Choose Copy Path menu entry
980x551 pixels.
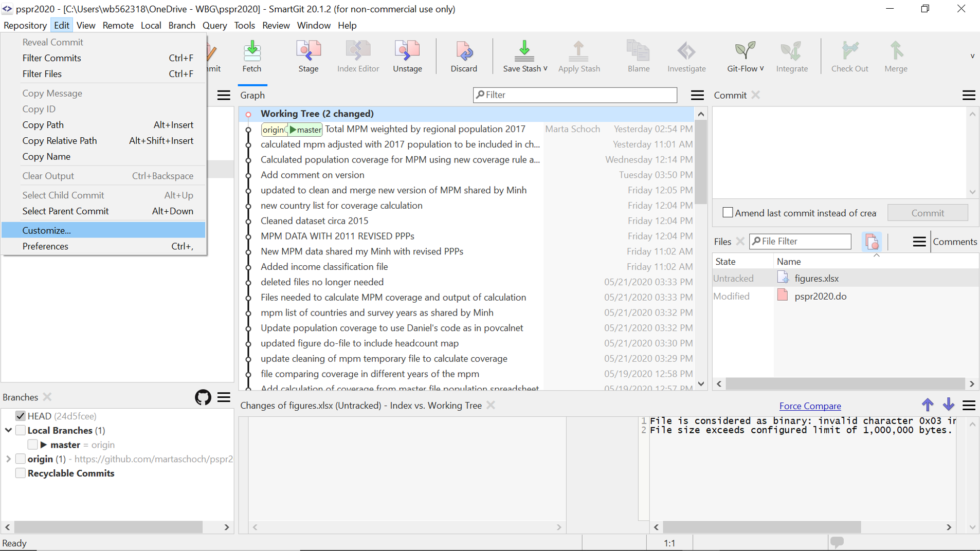103,125
